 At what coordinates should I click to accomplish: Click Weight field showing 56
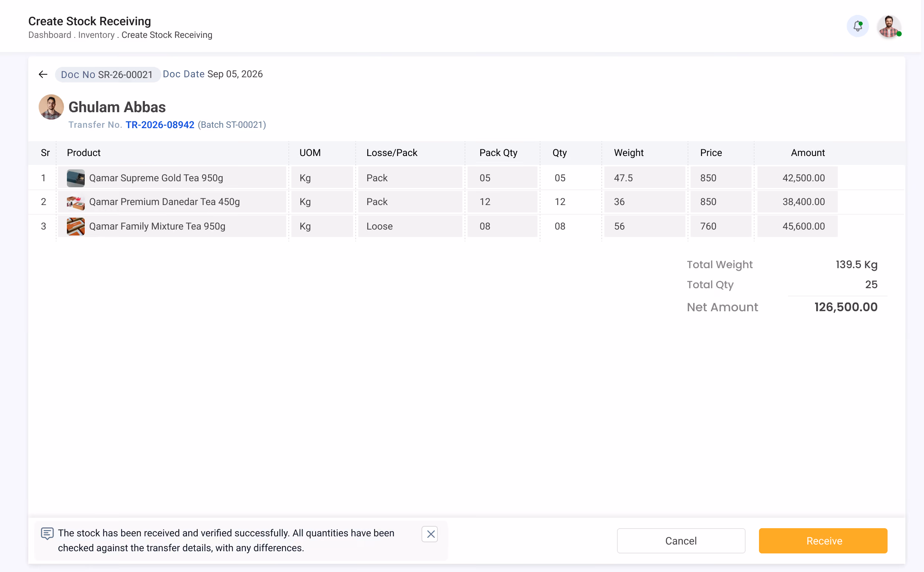point(644,226)
